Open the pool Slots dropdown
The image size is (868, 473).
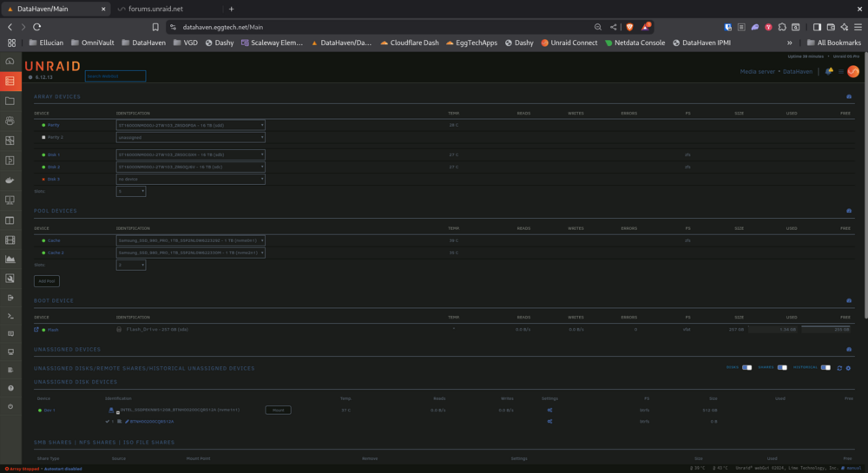(x=131, y=265)
